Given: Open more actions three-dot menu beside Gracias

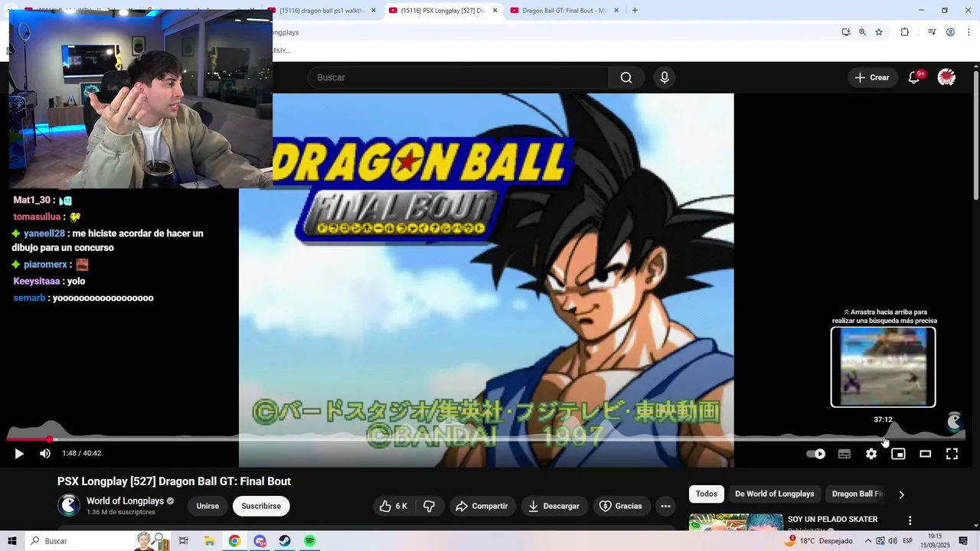Looking at the screenshot, I should pos(665,506).
